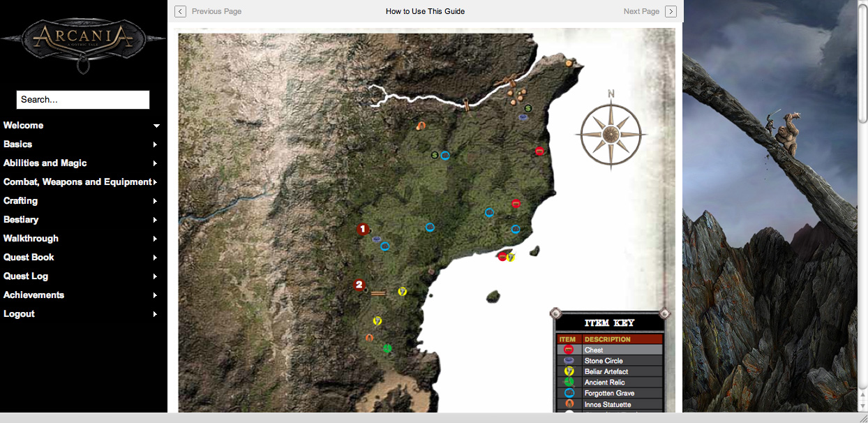Open the Walkthrough menu item

pos(31,239)
